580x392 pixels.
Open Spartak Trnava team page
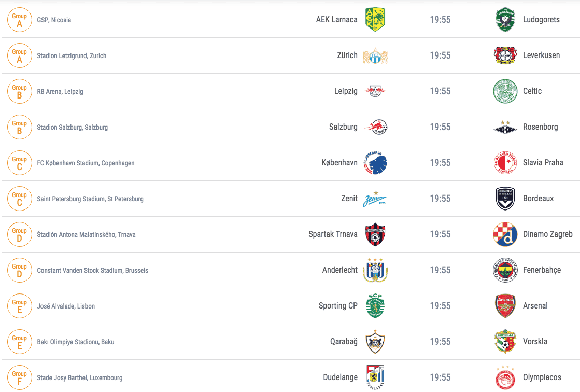click(x=333, y=234)
